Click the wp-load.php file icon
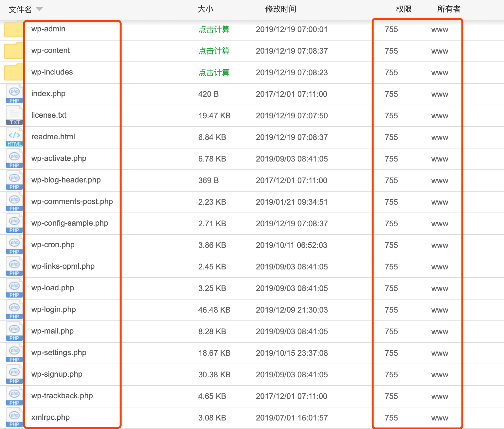Screen dimensions: 504x429 point(14,288)
